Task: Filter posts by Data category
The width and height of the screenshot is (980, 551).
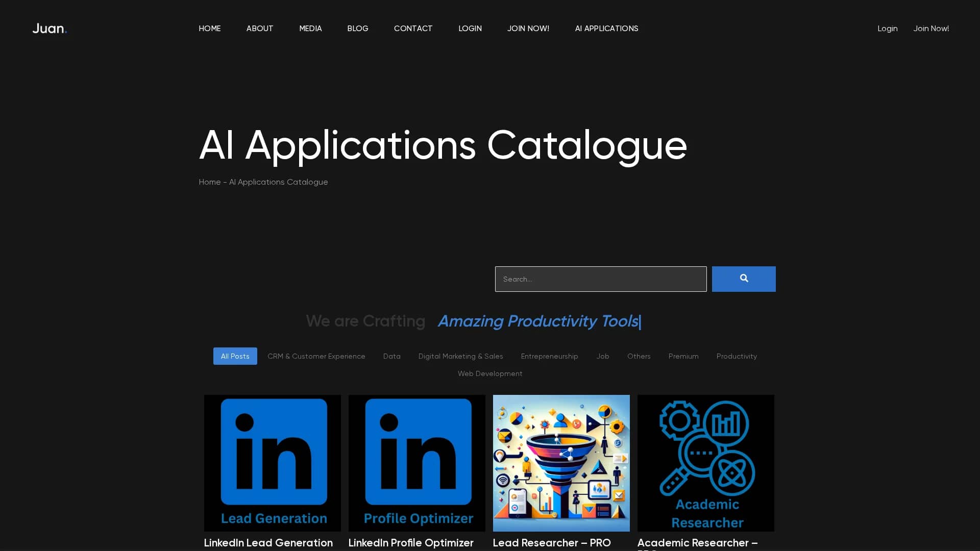Action: [x=392, y=356]
